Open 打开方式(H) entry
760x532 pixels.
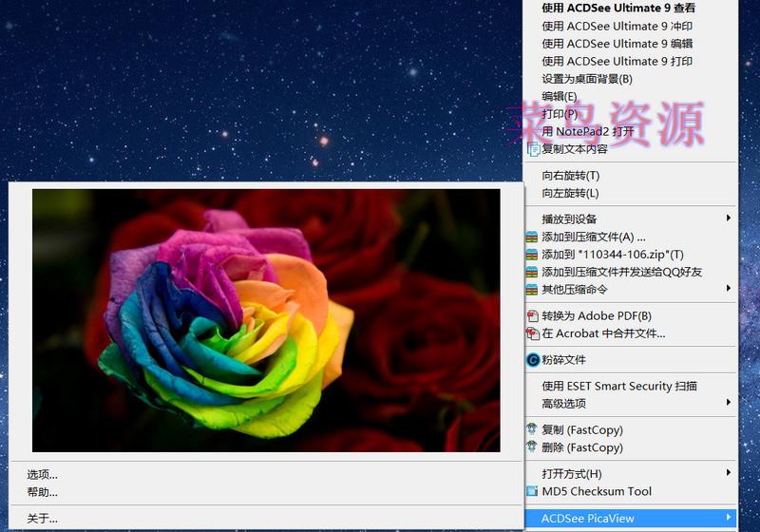coord(572,473)
